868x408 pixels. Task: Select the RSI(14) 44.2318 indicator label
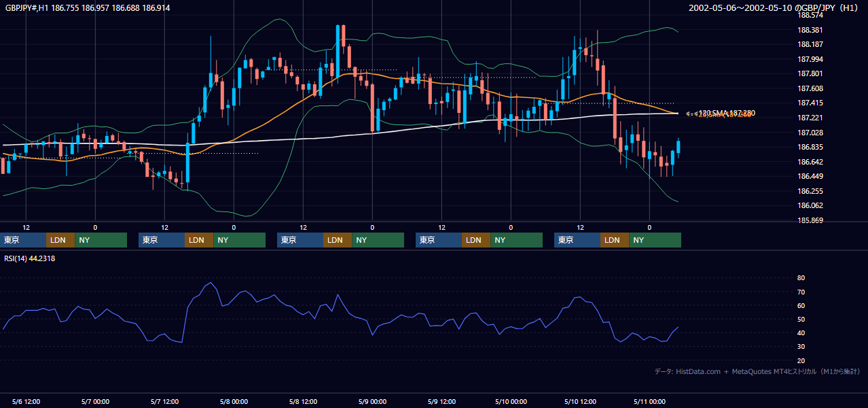click(x=30, y=258)
